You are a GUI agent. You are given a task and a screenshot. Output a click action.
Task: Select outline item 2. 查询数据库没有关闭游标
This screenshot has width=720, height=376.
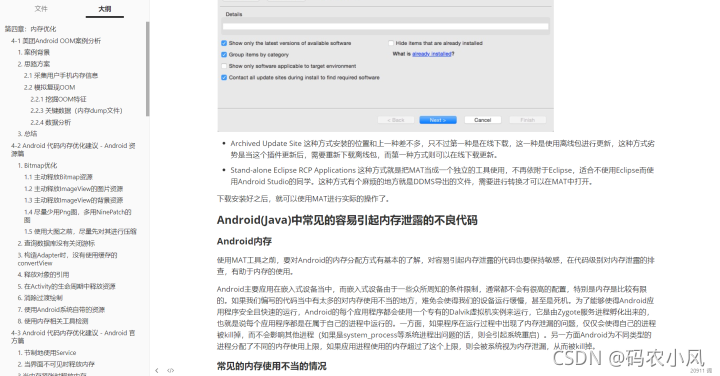[x=56, y=243]
